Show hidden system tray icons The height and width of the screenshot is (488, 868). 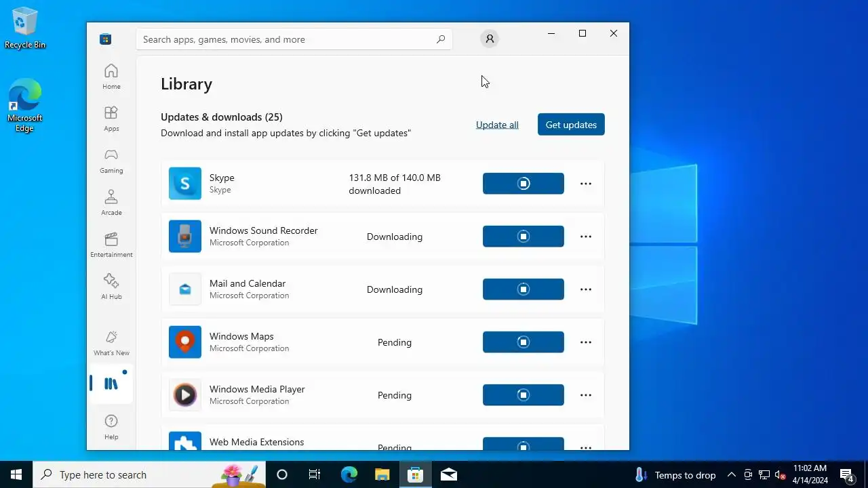coord(731,474)
